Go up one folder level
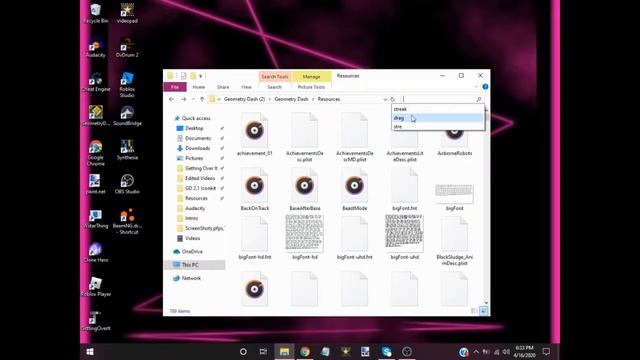The height and width of the screenshot is (360, 640). (x=202, y=99)
